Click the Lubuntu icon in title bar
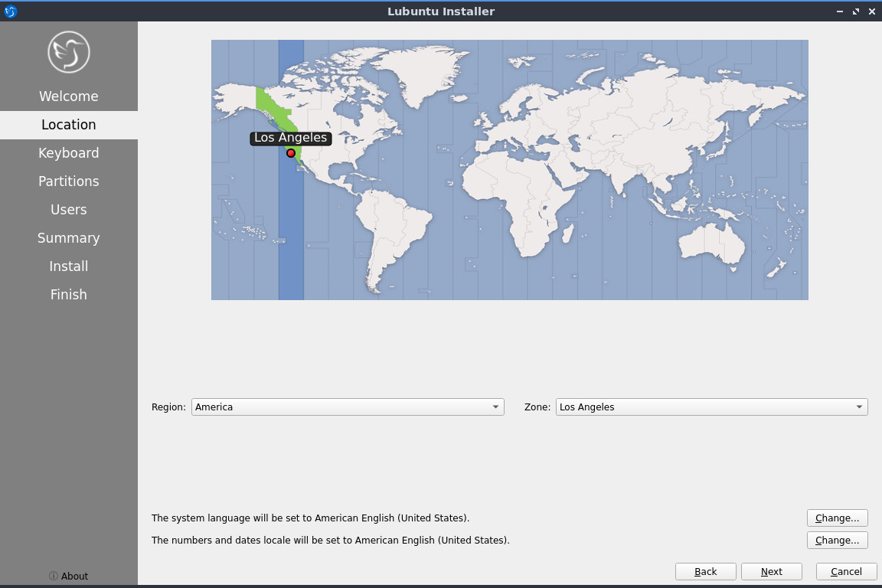The width and height of the screenshot is (882, 588). pyautogui.click(x=10, y=11)
